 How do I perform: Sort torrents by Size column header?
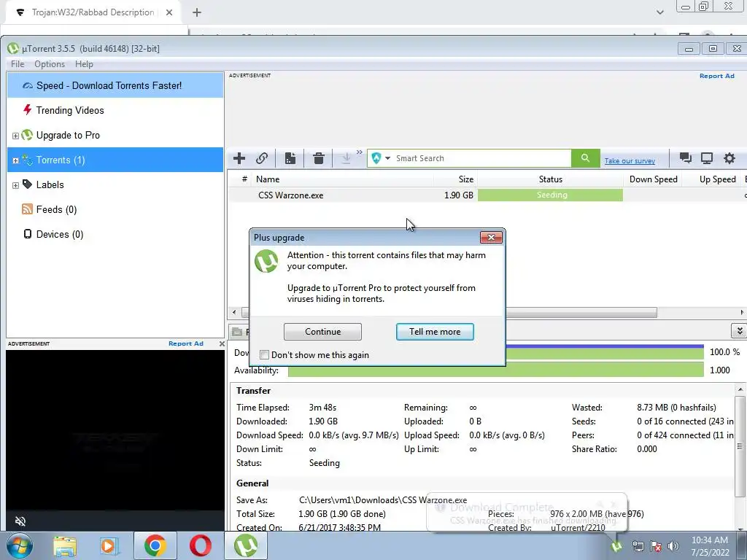pyautogui.click(x=455, y=179)
